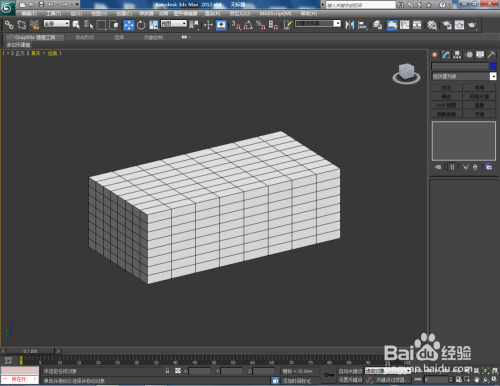Switch to the Motion command panel tab
The width and height of the screenshot is (500, 386).
tap(469, 55)
